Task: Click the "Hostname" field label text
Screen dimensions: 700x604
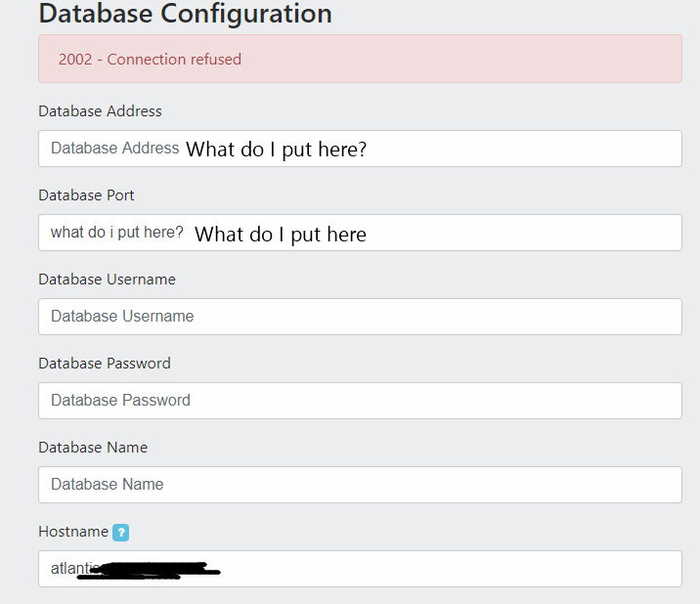Action: [73, 532]
